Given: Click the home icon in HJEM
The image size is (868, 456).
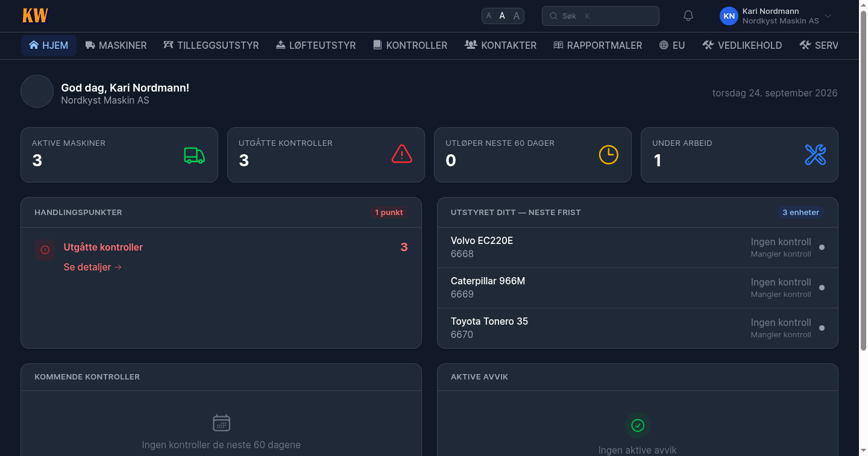Looking at the screenshot, I should coord(34,45).
